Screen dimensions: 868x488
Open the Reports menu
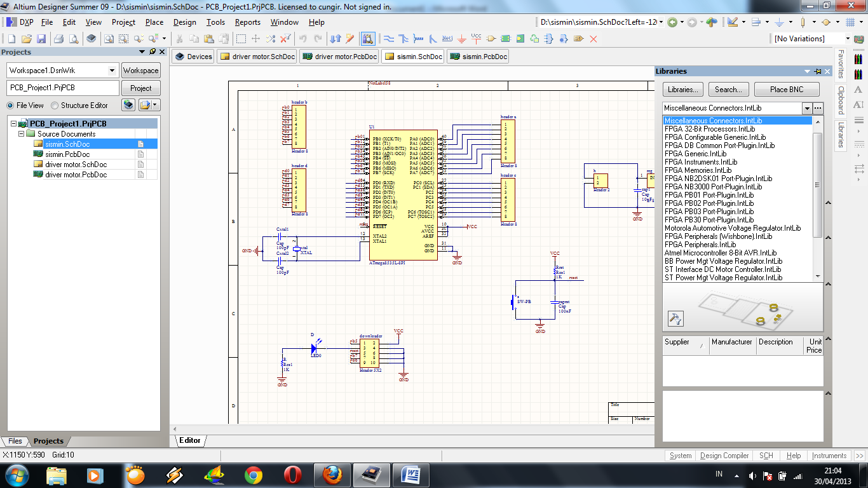[247, 22]
